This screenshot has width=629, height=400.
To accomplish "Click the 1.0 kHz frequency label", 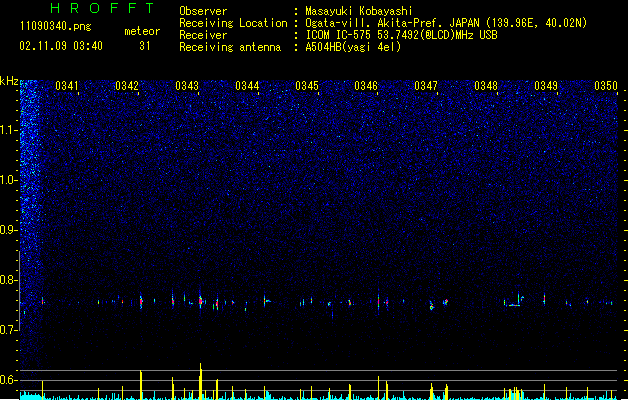I will [8, 180].
